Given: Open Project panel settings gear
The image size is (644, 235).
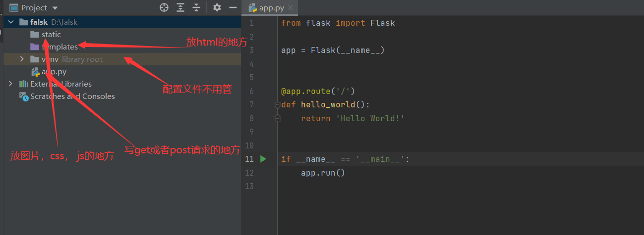Looking at the screenshot, I should (217, 7).
